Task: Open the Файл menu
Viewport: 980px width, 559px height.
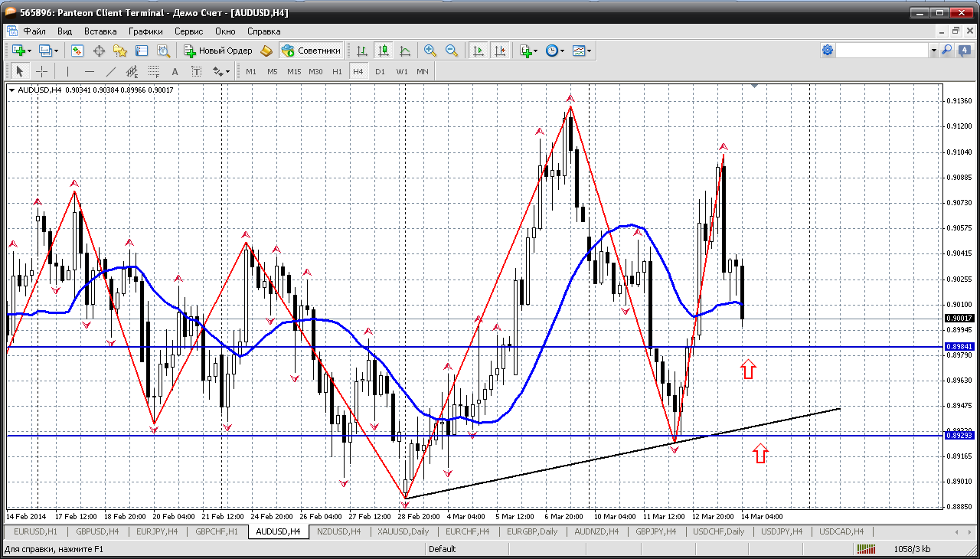Action: point(34,31)
